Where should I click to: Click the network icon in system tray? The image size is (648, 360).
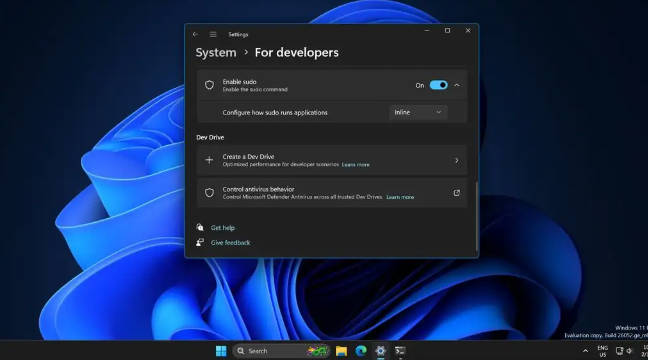pyautogui.click(x=619, y=351)
